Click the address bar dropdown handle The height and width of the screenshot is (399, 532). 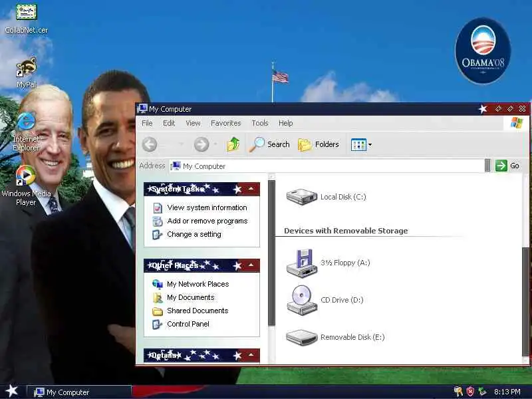tap(487, 166)
